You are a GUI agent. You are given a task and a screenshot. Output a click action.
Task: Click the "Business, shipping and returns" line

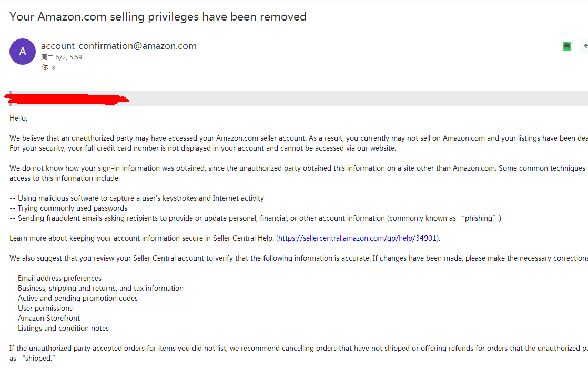pyautogui.click(x=100, y=288)
